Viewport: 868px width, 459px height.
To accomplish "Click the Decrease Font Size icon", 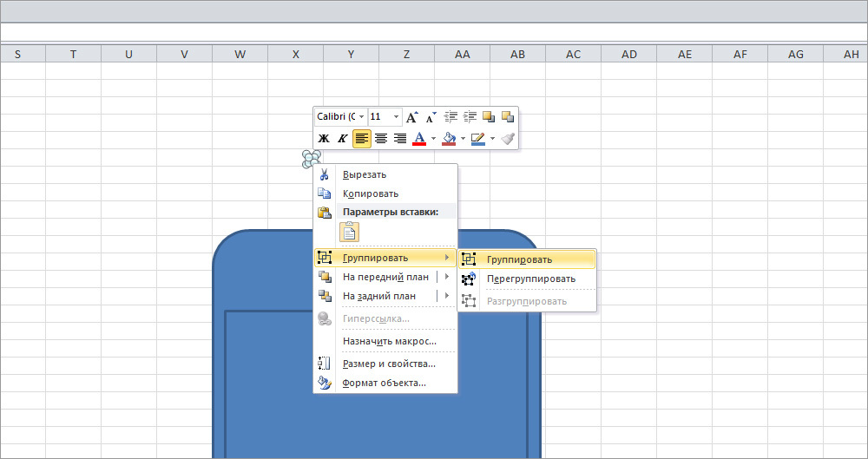I will (431, 117).
